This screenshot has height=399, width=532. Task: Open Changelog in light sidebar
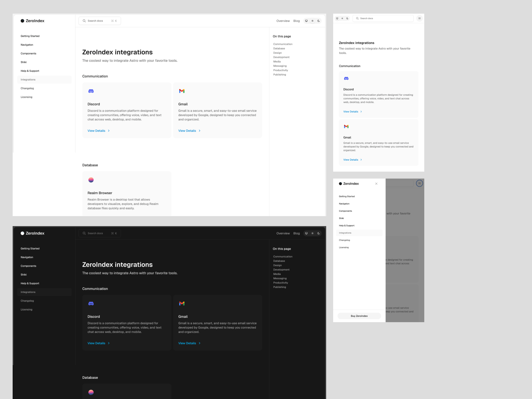pos(27,88)
